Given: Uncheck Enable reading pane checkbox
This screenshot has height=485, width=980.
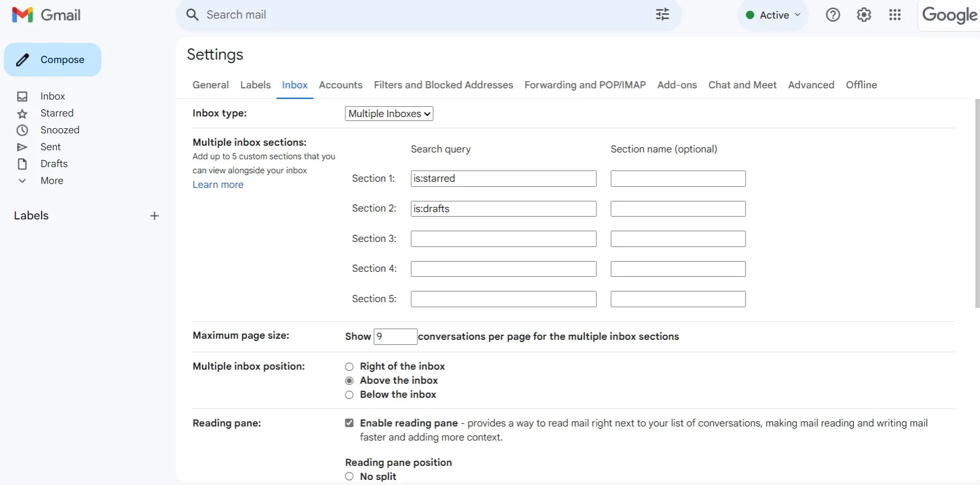Looking at the screenshot, I should 349,423.
